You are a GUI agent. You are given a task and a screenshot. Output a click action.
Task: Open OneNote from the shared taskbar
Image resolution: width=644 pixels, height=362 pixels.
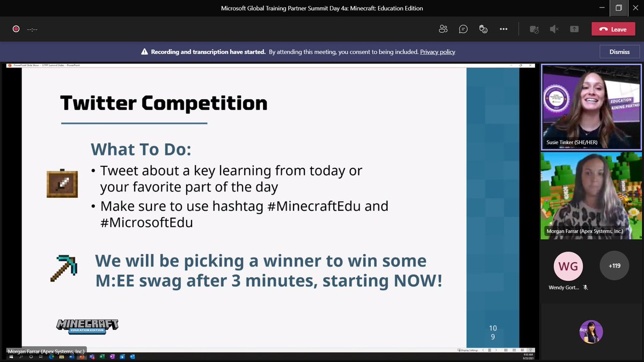pyautogui.click(x=112, y=357)
